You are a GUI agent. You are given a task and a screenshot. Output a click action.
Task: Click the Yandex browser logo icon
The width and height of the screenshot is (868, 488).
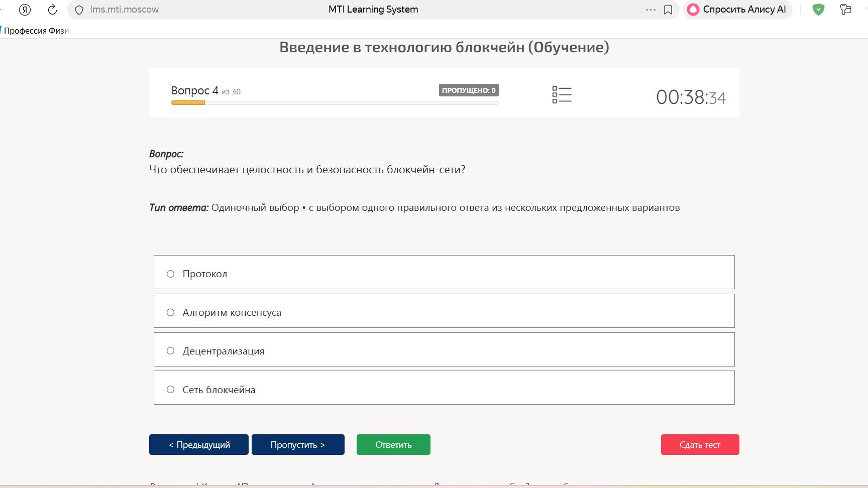(25, 10)
